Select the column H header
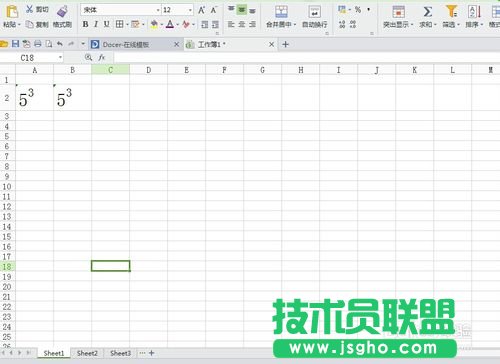Image resolution: width=500 pixels, height=364 pixels. click(301, 70)
